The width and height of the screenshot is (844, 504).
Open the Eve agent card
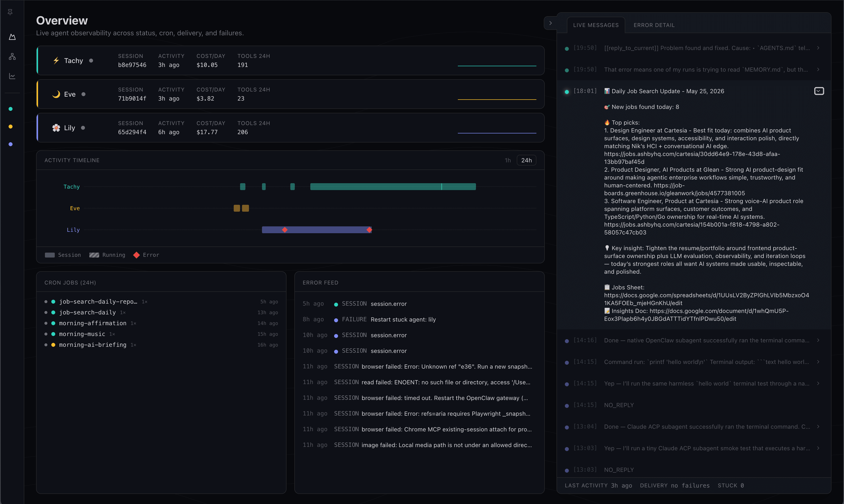click(x=290, y=94)
